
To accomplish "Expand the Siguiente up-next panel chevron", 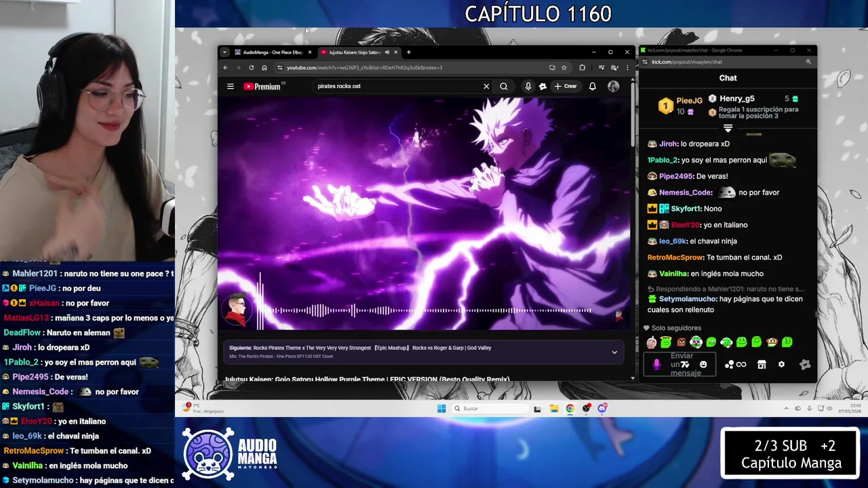I will click(614, 352).
